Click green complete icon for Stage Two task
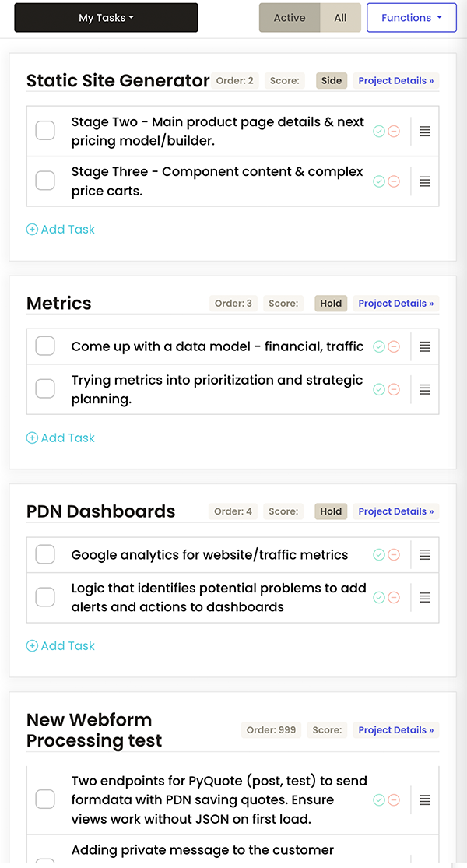The height and width of the screenshot is (868, 467). click(x=379, y=132)
